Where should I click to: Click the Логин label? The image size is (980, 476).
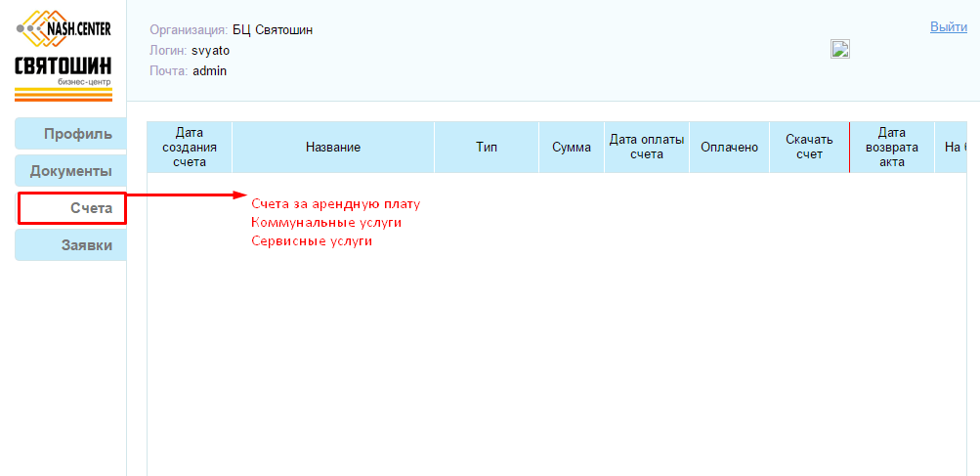click(x=169, y=51)
